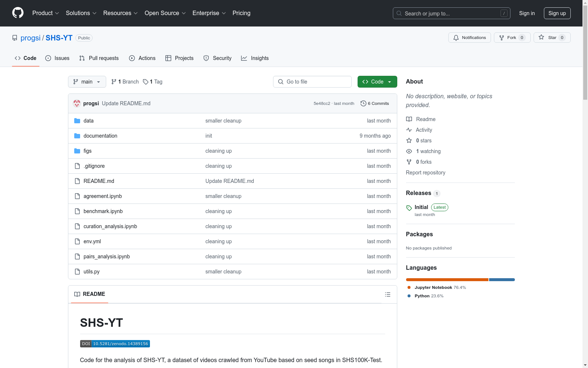Click the Initial release tag icon

409,208
